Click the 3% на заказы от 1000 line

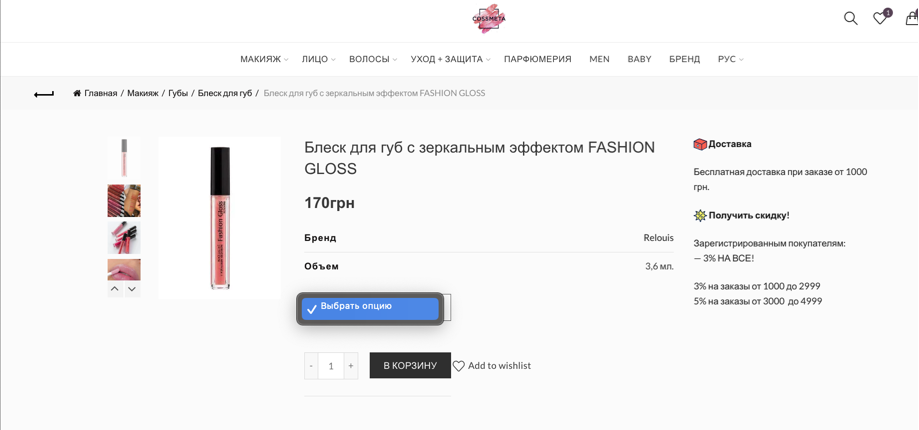pos(757,286)
